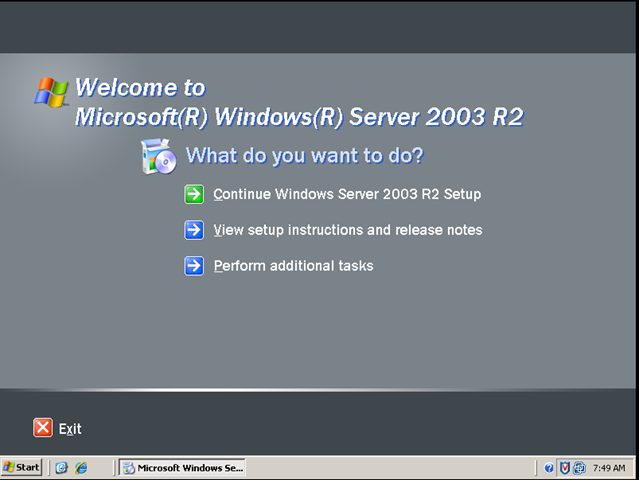Click the Exit text label

tap(70, 429)
